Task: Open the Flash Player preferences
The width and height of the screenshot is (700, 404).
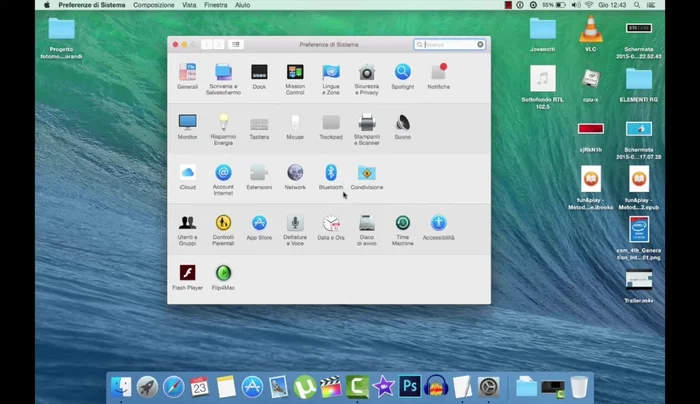Action: pos(187,273)
